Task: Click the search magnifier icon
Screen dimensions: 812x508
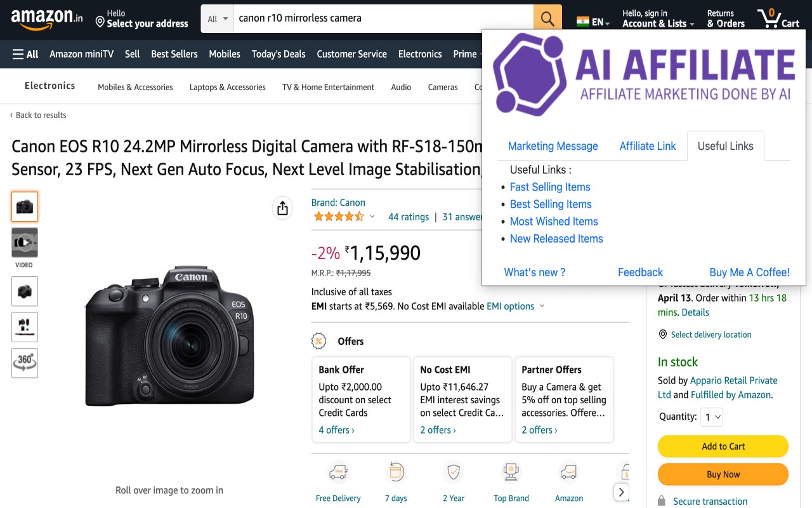Action: click(547, 17)
